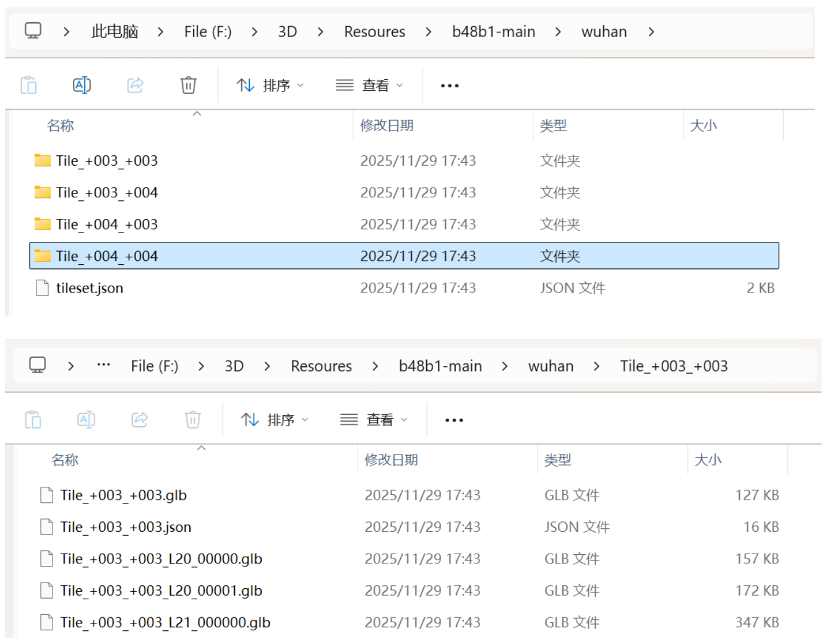This screenshot has height=642, width=840.
Task: Click File (F:) in the top address bar
Action: pos(208,32)
